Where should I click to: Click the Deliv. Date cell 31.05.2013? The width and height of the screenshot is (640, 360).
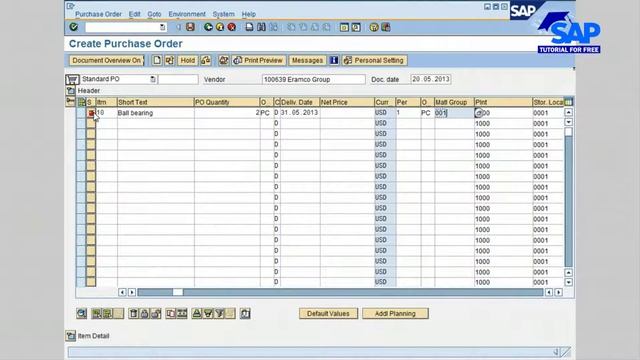point(300,113)
